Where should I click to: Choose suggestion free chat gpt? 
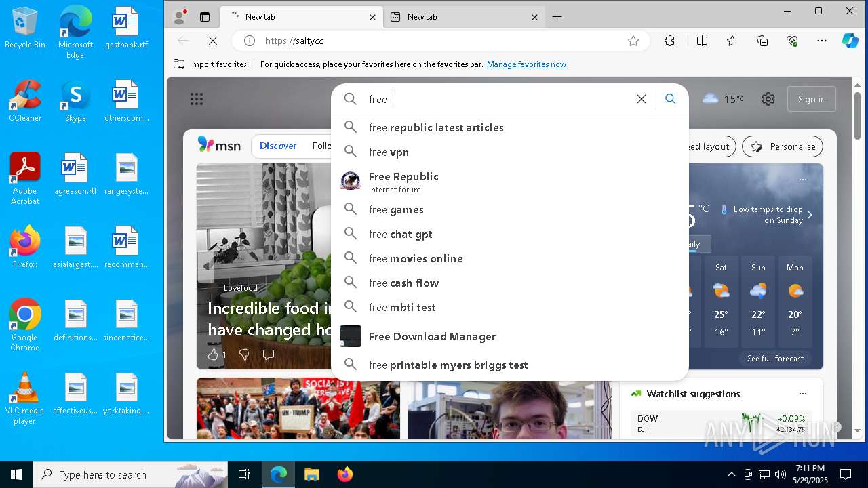coord(510,234)
